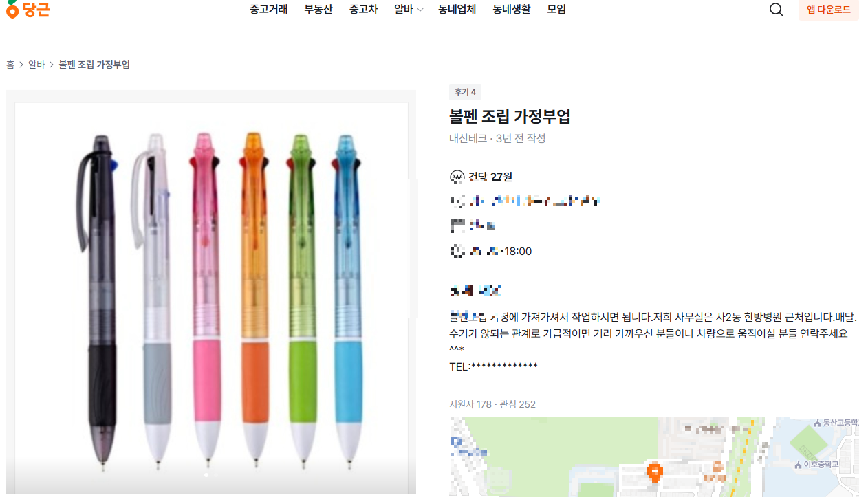The height and width of the screenshot is (497, 868).
Task: Open the 중고차 section
Action: coord(363,9)
